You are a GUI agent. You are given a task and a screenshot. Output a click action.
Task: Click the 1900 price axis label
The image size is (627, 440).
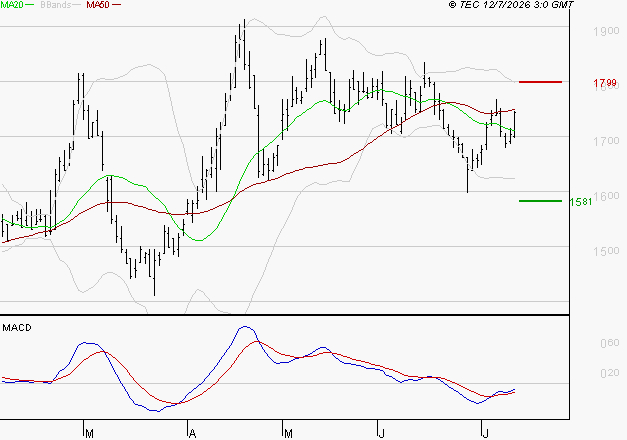pos(606,31)
